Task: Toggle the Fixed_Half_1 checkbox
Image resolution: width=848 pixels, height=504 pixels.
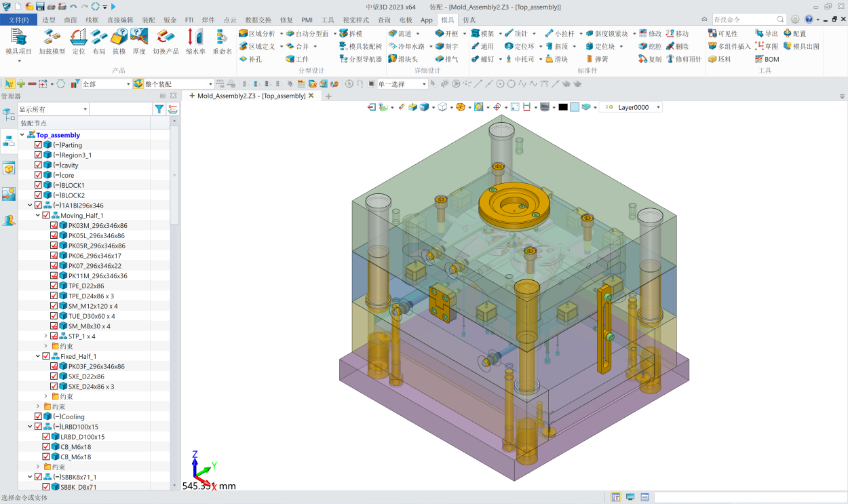Action: click(47, 356)
